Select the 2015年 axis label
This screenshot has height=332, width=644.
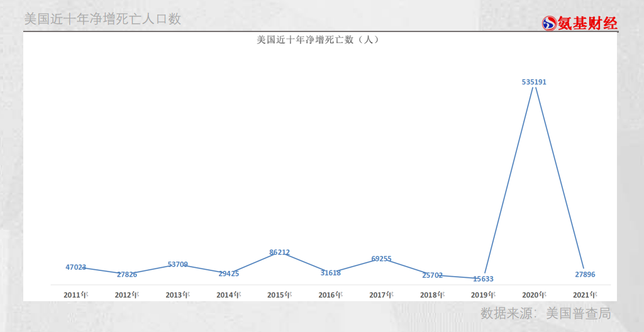280,294
